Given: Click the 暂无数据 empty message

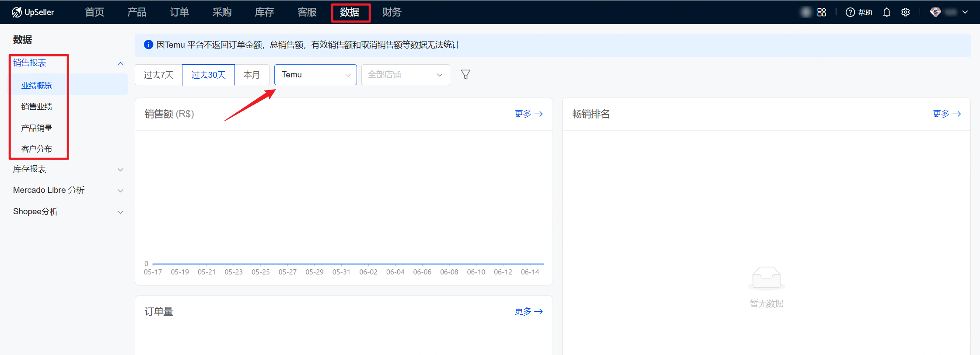Looking at the screenshot, I should click(766, 303).
